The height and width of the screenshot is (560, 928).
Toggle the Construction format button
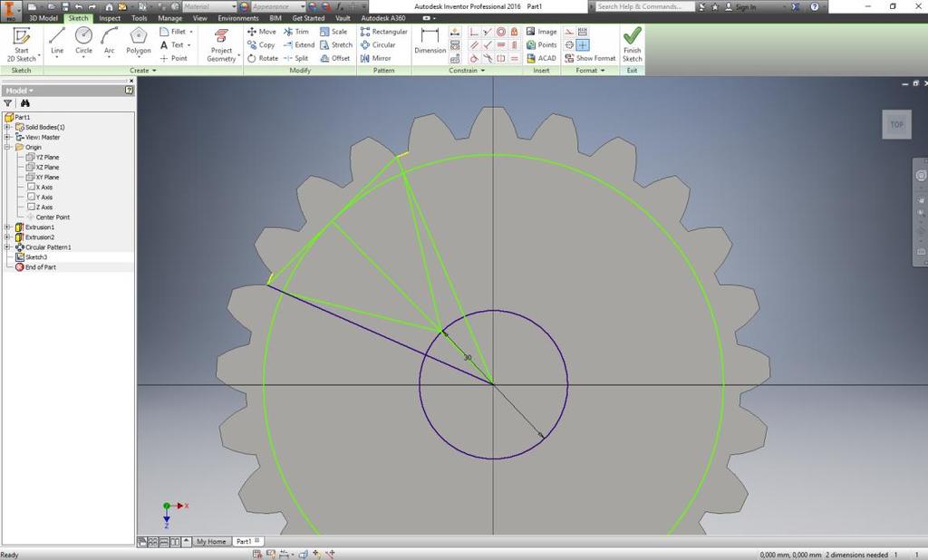point(569,32)
